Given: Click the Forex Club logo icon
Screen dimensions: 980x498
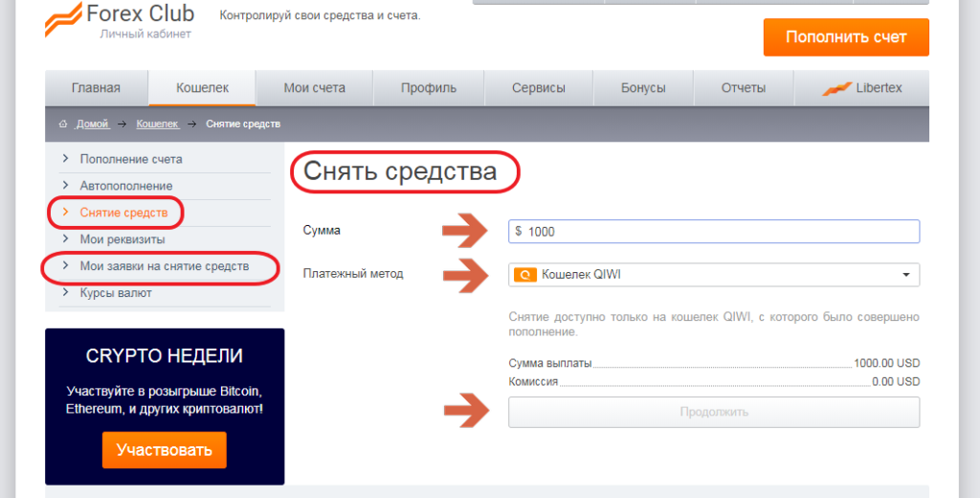Looking at the screenshot, I should [64, 19].
